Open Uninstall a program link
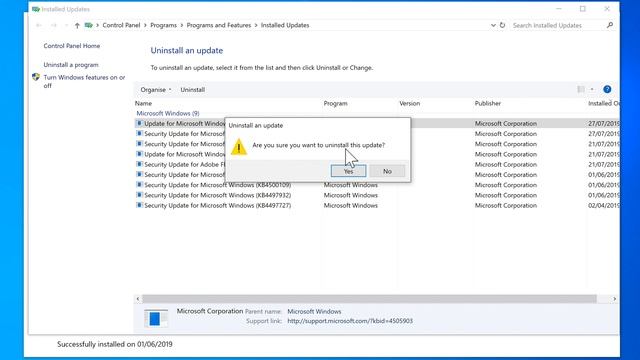 pyautogui.click(x=71, y=64)
